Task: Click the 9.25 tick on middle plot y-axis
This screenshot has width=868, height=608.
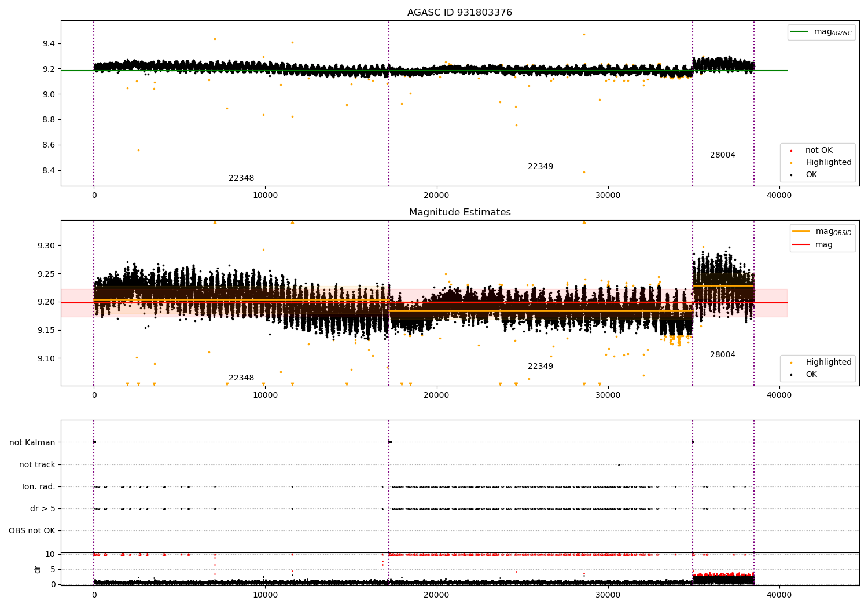Action: [x=46, y=274]
